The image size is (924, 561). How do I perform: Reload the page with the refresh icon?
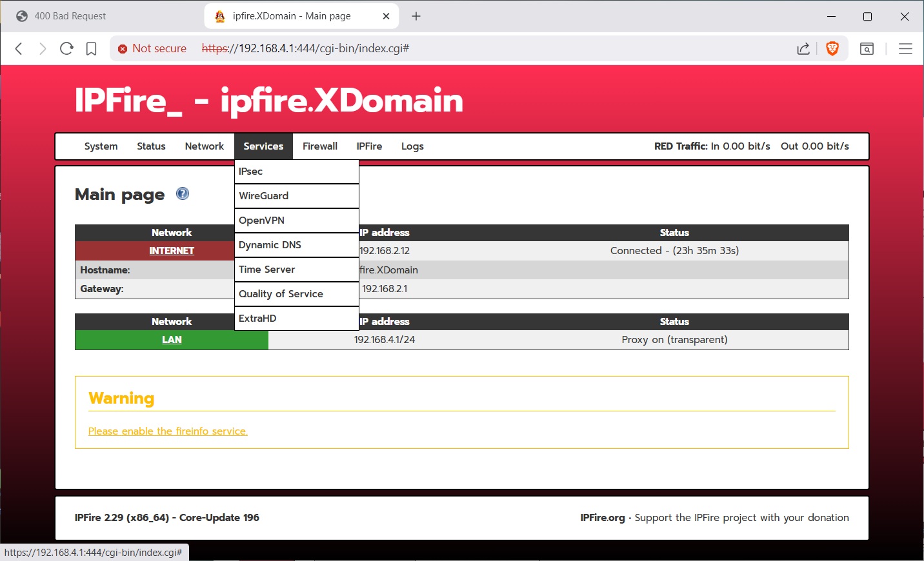[x=66, y=48]
